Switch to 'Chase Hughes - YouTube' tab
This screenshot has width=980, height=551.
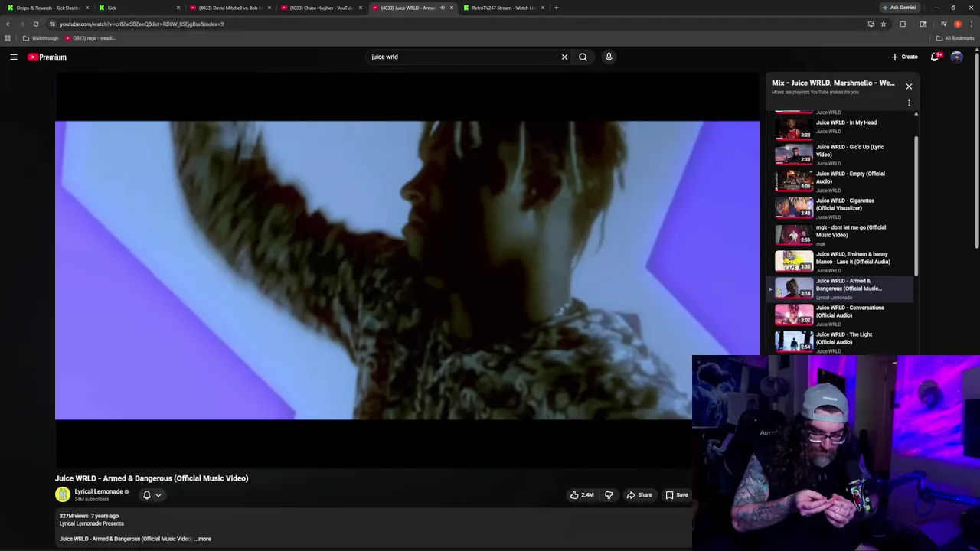[x=320, y=8]
